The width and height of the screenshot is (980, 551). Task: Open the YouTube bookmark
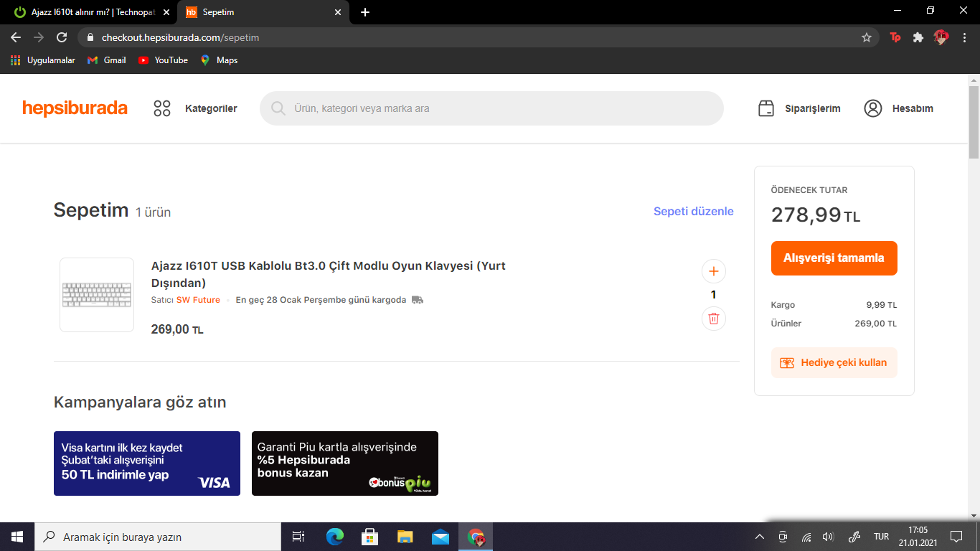(x=163, y=60)
